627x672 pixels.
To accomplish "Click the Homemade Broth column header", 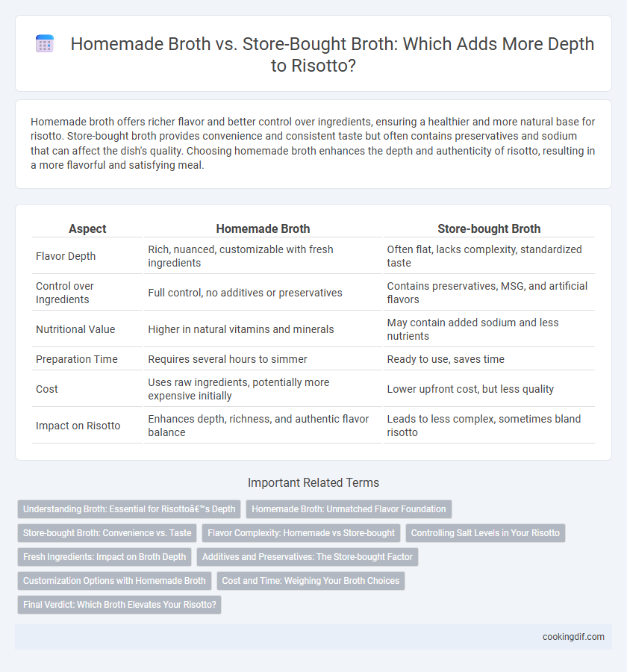I will point(263,229).
